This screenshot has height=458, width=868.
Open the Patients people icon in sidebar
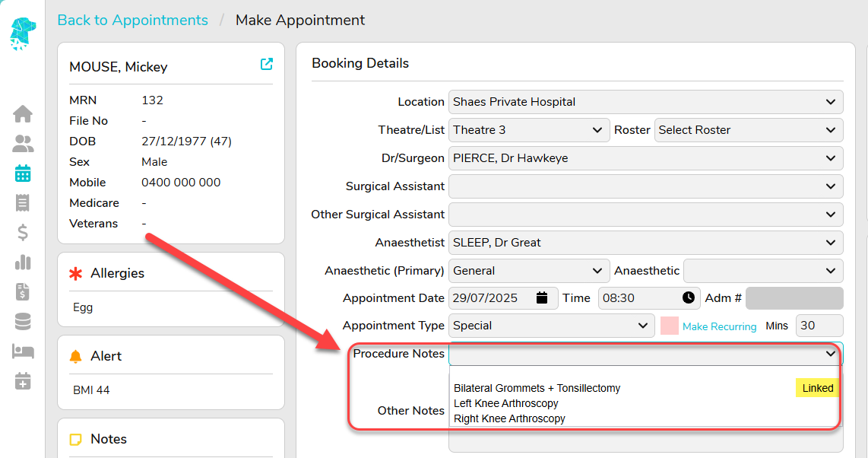coord(23,144)
